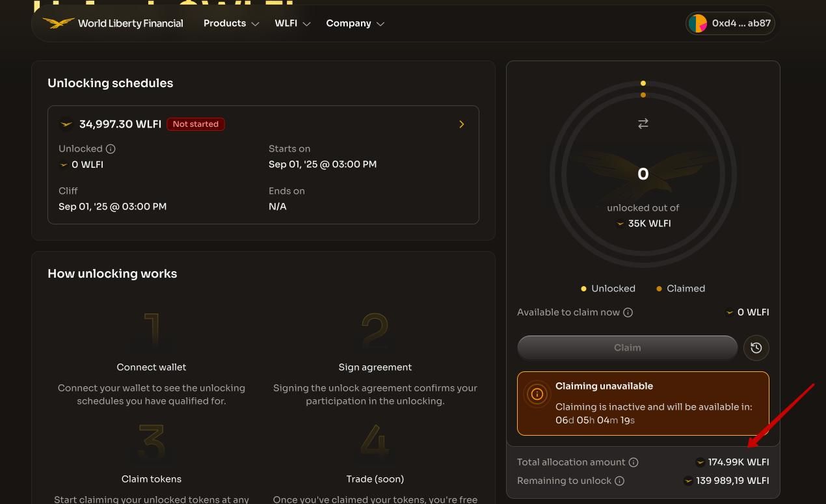Click the 0 WLFI unlocked value

[87, 165]
